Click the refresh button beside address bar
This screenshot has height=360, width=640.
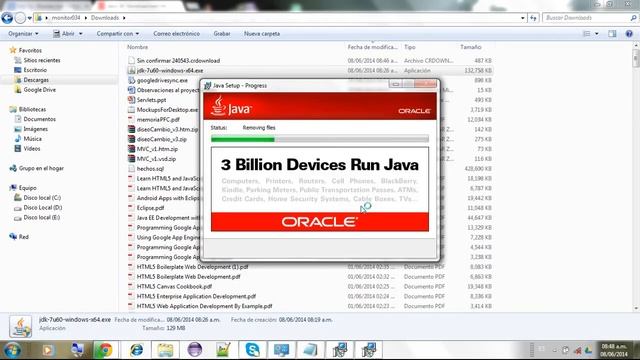[x=533, y=18]
